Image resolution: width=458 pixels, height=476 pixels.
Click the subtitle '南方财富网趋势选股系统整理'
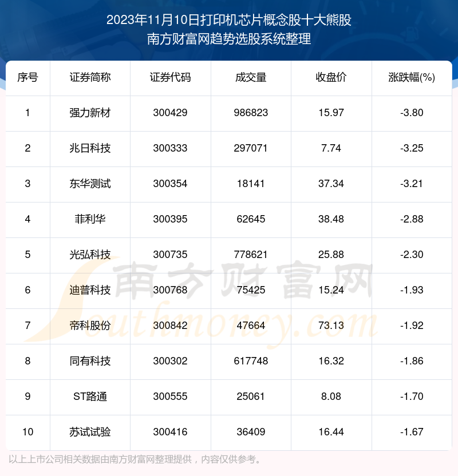[228, 39]
